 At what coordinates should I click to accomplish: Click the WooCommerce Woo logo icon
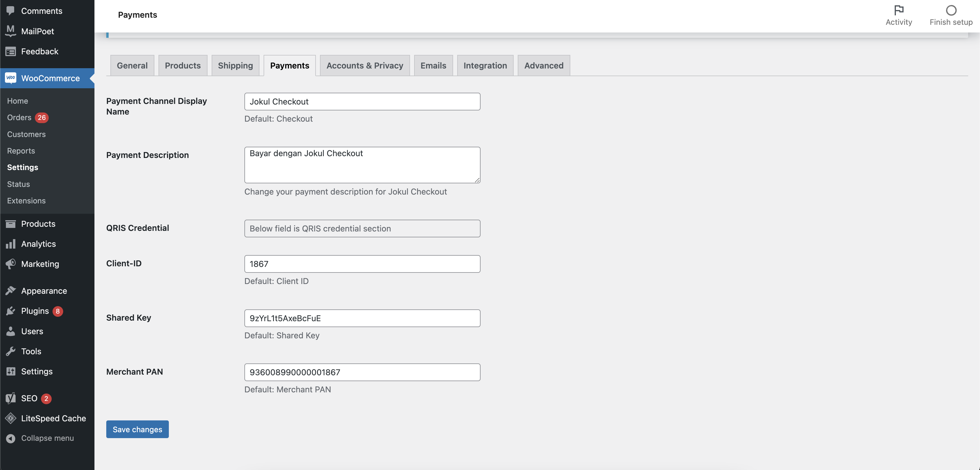11,78
